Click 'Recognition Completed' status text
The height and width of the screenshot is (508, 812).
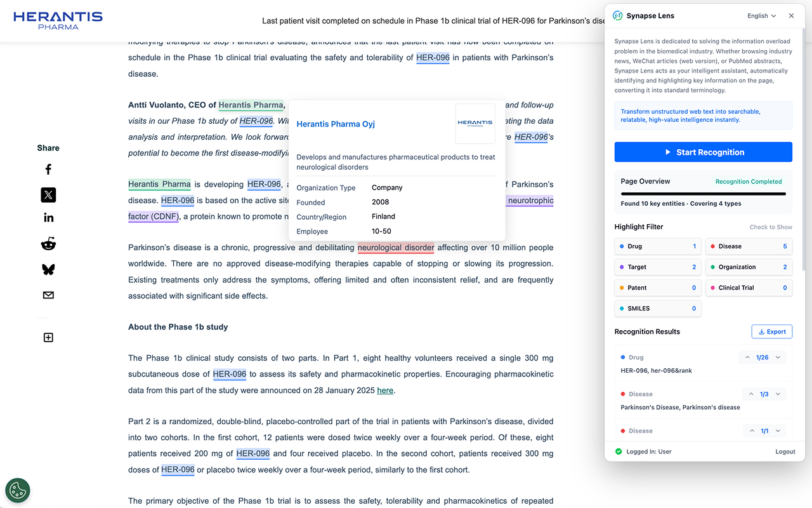(x=749, y=182)
